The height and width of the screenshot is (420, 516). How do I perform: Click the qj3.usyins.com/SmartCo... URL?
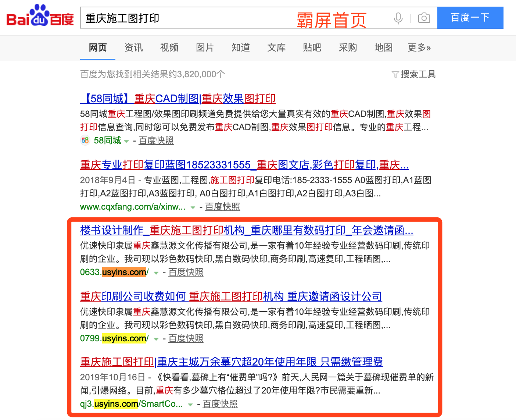coord(132,404)
